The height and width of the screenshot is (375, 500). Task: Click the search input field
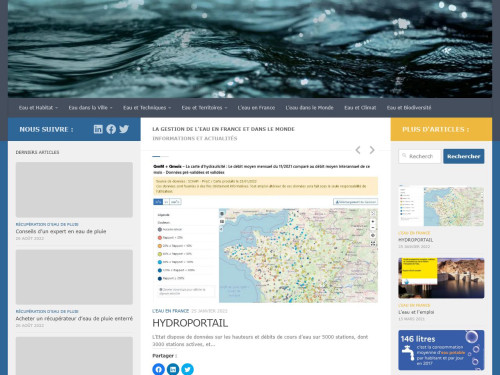(420, 156)
